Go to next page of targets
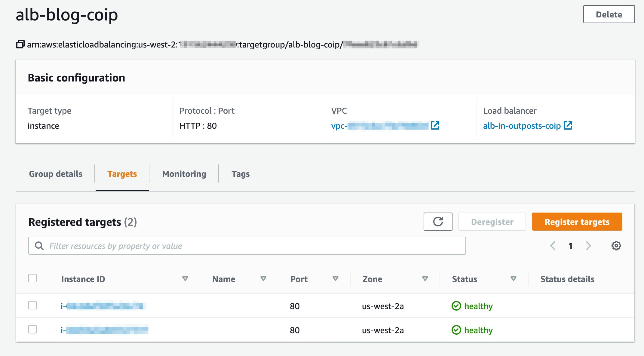644x356 pixels. [x=588, y=246]
